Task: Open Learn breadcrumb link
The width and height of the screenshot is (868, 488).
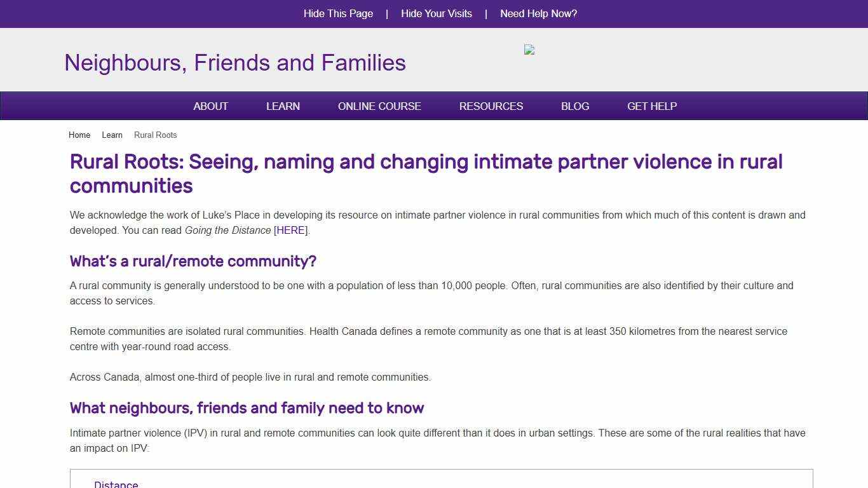Action: pos(112,135)
